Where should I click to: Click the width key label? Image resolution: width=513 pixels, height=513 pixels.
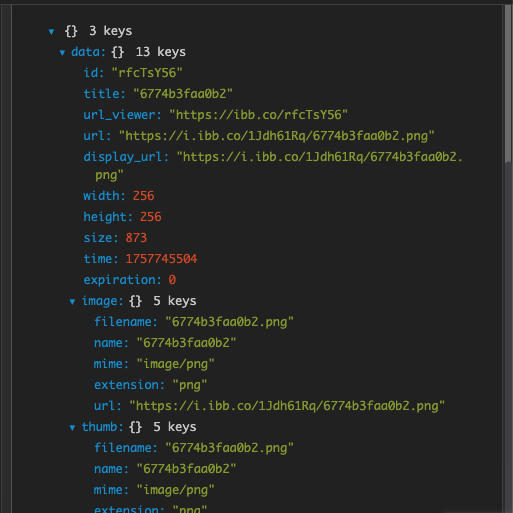click(x=104, y=196)
